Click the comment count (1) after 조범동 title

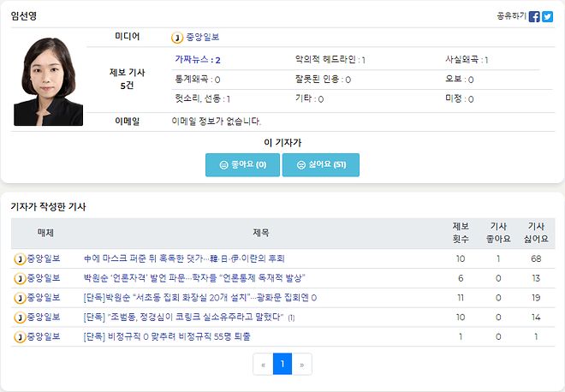coord(291,318)
